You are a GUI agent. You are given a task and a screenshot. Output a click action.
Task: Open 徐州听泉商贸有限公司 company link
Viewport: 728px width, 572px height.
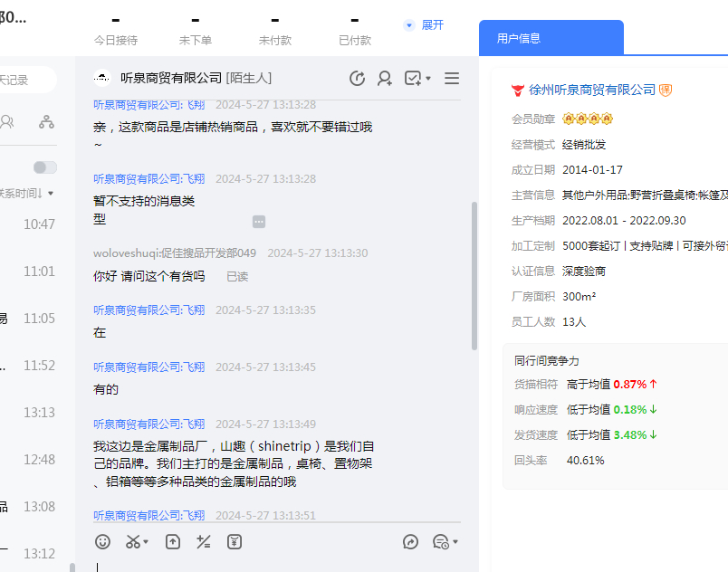[591, 90]
